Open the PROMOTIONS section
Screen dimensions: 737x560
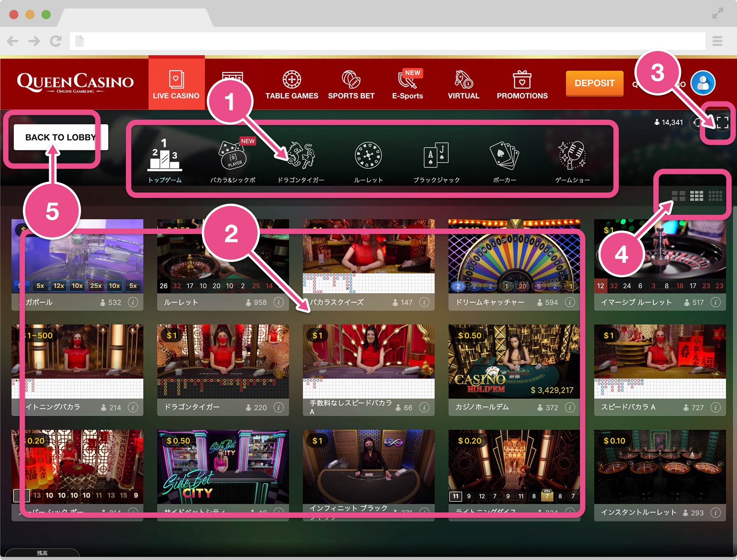[x=522, y=84]
